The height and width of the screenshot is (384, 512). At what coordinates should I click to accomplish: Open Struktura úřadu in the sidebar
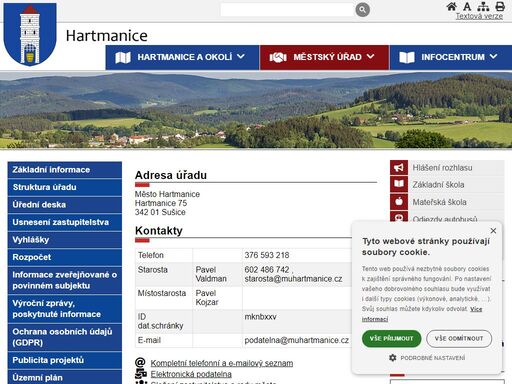(65, 187)
